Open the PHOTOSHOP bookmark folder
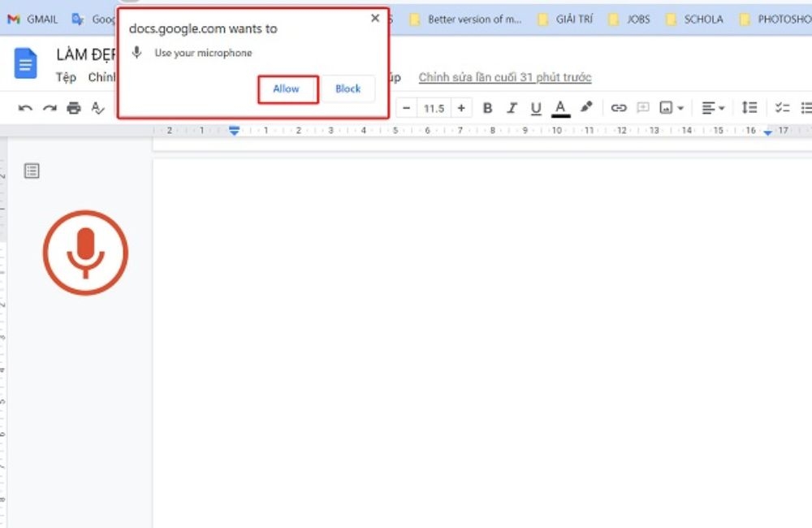This screenshot has height=528, width=812. point(775,19)
